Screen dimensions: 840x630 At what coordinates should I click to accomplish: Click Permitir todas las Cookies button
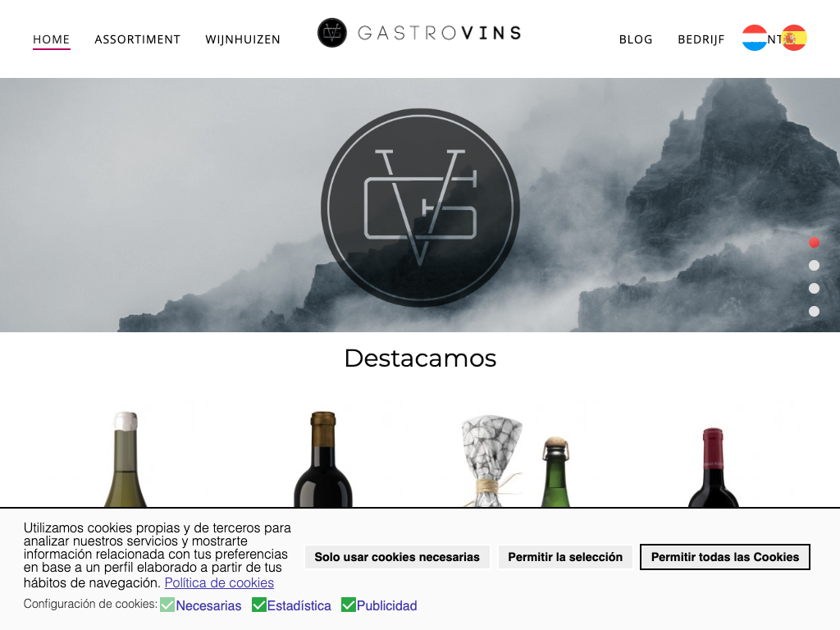click(x=725, y=557)
